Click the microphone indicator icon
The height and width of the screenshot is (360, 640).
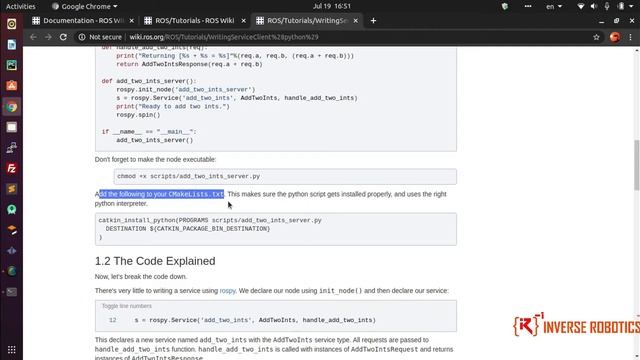[x=607, y=6]
